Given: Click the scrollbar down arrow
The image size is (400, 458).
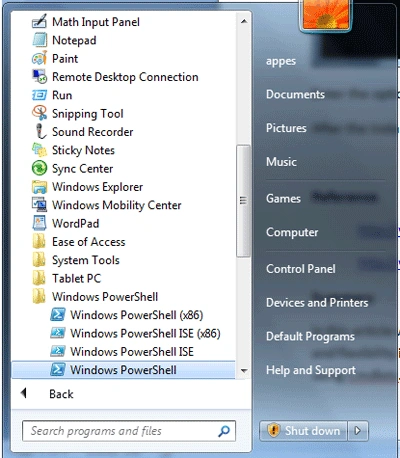Looking at the screenshot, I should [244, 371].
